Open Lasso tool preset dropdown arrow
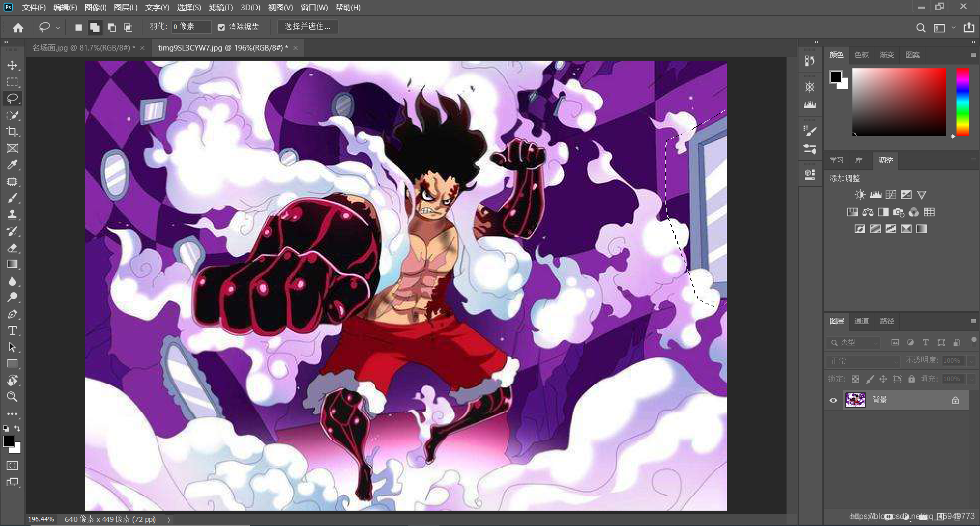This screenshot has width=980, height=526. tap(58, 28)
